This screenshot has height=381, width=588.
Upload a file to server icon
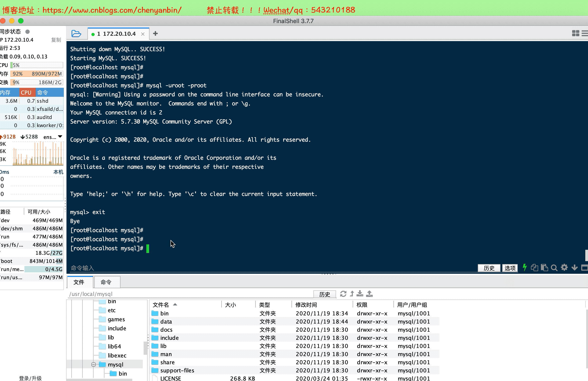369,293
